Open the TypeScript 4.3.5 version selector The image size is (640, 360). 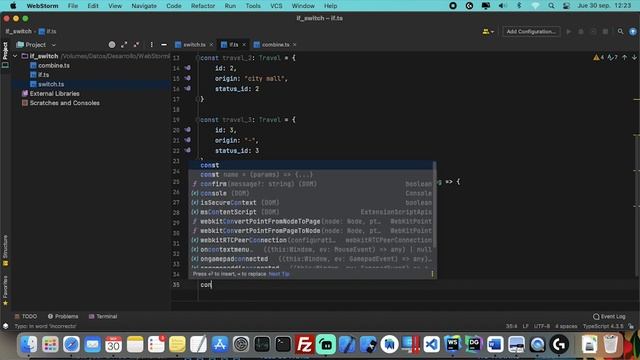tap(603, 326)
